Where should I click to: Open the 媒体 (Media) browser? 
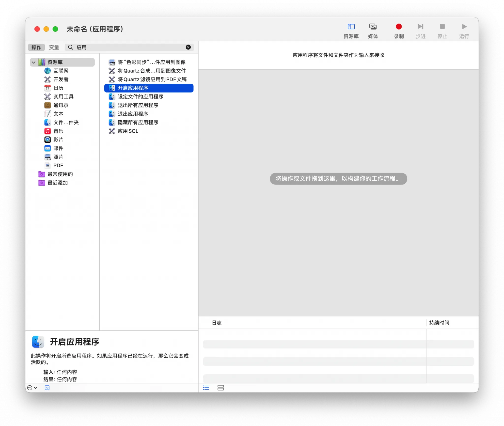click(x=373, y=30)
